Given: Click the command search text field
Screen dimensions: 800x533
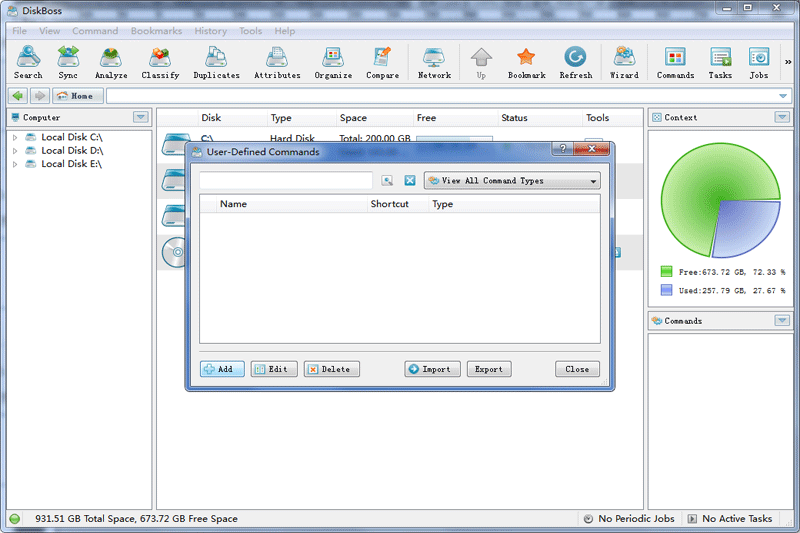Looking at the screenshot, I should click(x=286, y=181).
